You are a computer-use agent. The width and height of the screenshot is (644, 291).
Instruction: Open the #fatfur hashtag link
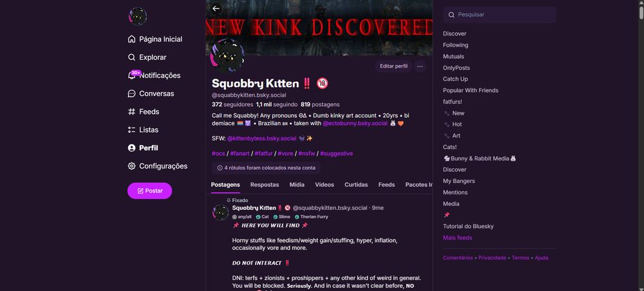(263, 153)
